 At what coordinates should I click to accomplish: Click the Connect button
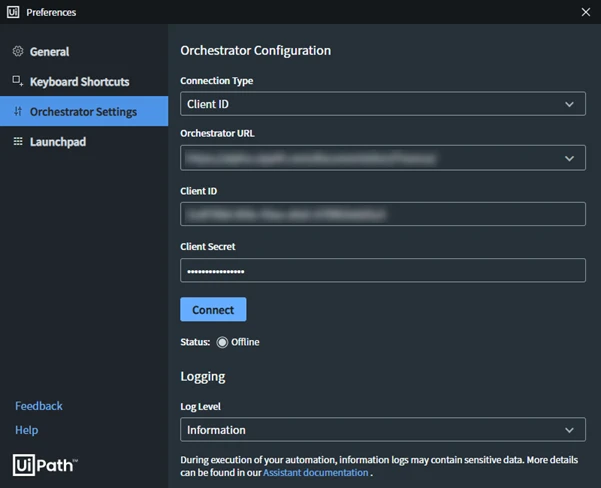pyautogui.click(x=213, y=309)
